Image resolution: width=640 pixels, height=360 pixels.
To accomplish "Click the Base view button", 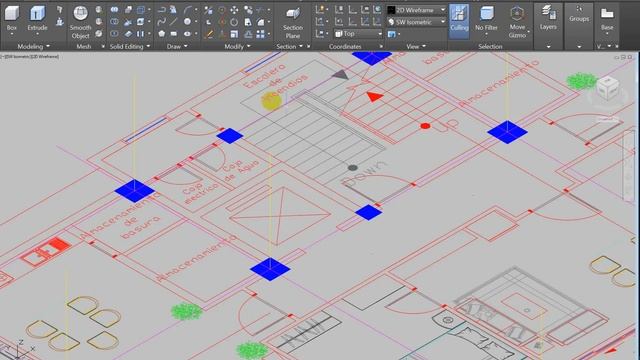I will (x=607, y=18).
